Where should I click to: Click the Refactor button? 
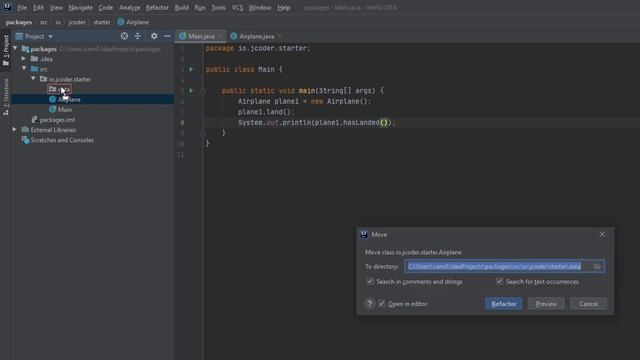point(503,304)
